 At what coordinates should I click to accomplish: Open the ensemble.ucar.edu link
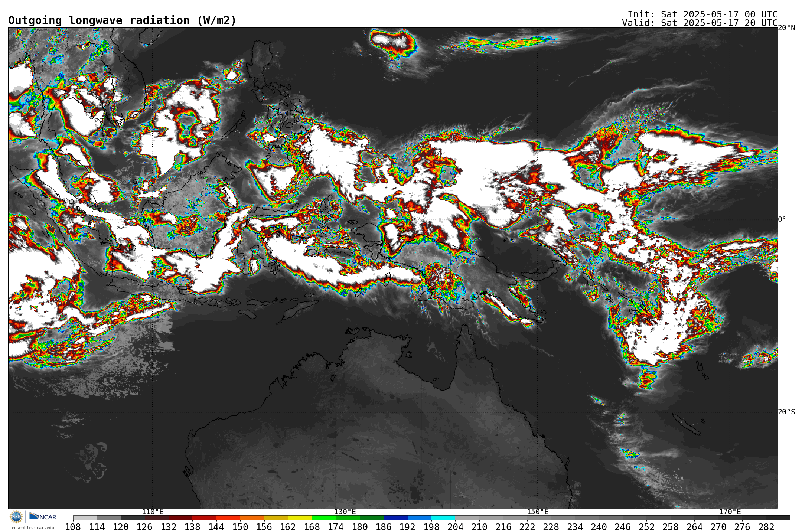(x=33, y=528)
